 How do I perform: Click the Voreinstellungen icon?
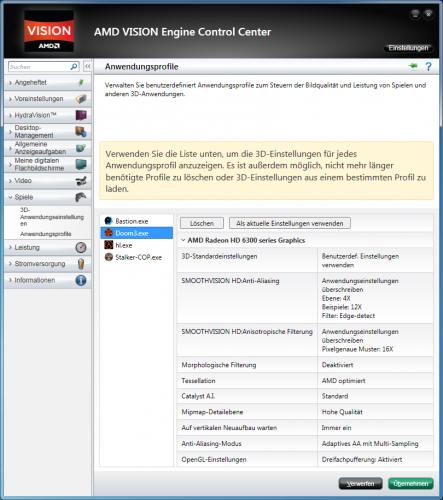[x=81, y=99]
